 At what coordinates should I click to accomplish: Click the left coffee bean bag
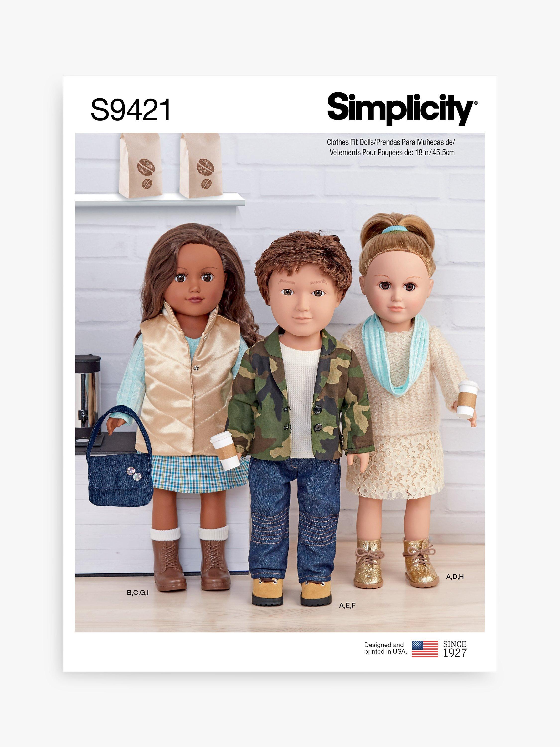141,165
